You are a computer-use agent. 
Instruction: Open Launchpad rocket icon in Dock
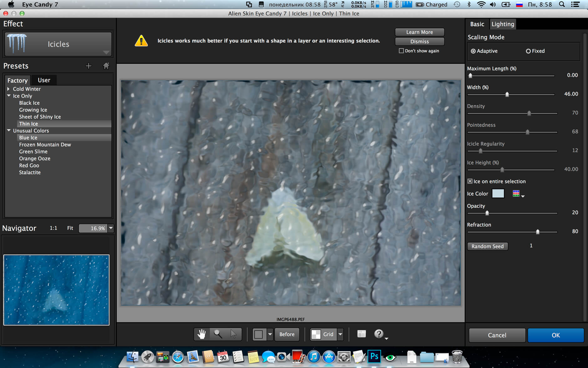click(x=147, y=357)
